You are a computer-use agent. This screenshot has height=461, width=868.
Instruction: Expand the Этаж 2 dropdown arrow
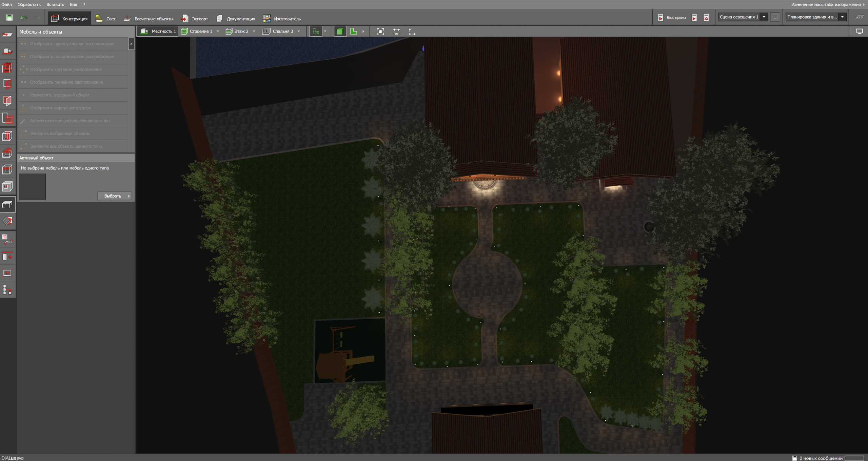[x=254, y=32]
